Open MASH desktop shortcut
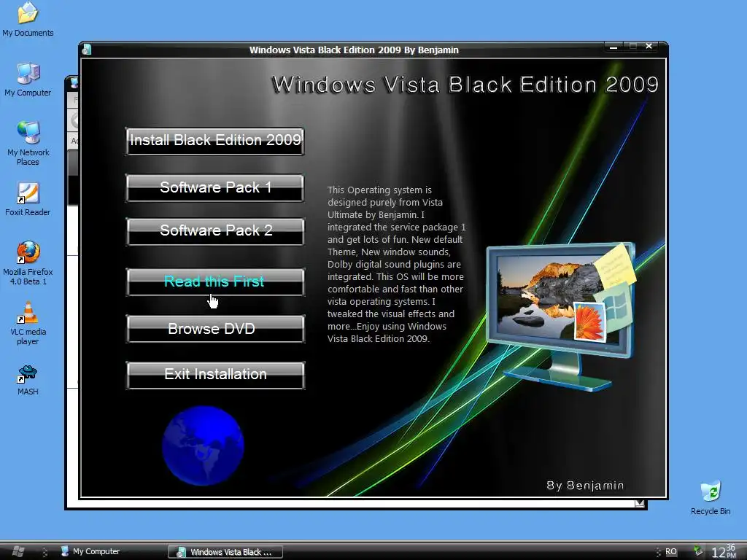Screen dimensions: 747x560 coord(28,379)
